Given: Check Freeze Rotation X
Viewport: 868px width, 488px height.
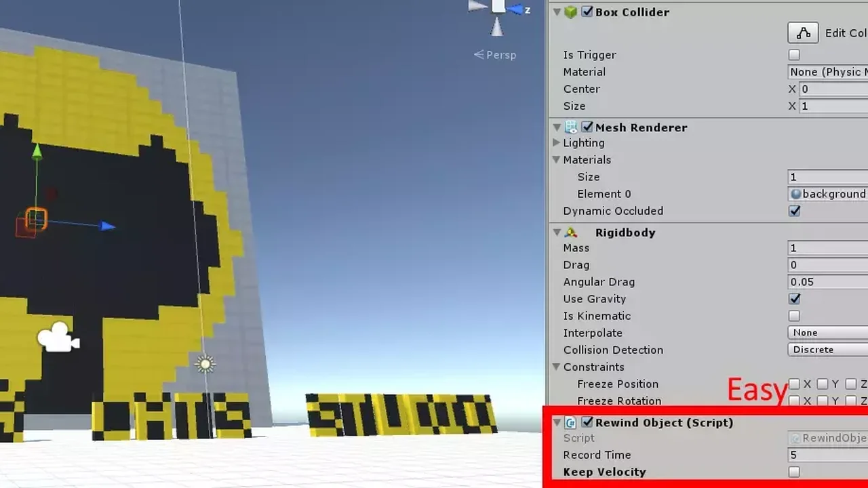Looking at the screenshot, I should click(x=794, y=401).
